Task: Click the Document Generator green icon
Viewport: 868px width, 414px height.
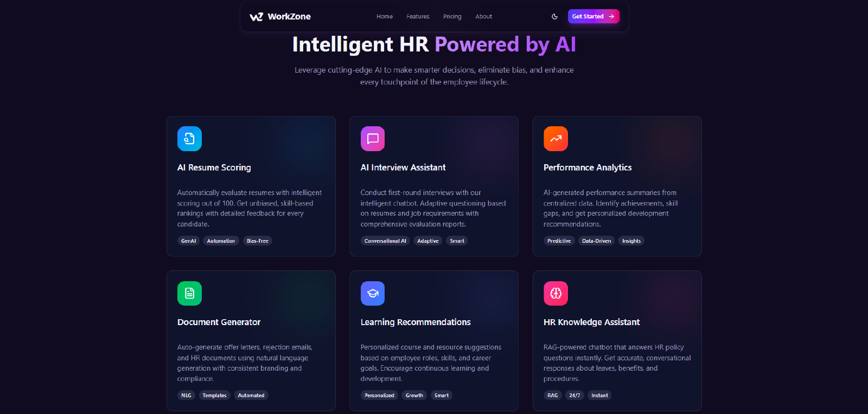Action: pos(189,293)
